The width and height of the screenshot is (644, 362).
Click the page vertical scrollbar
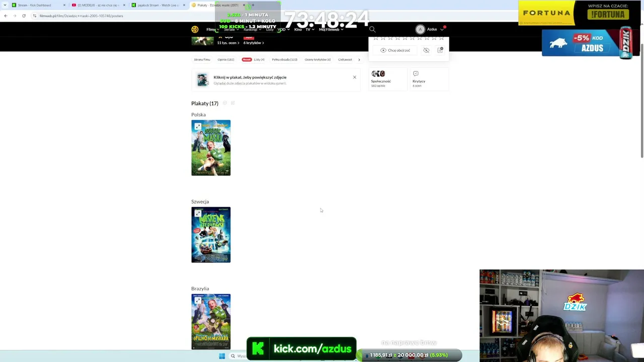point(641,101)
